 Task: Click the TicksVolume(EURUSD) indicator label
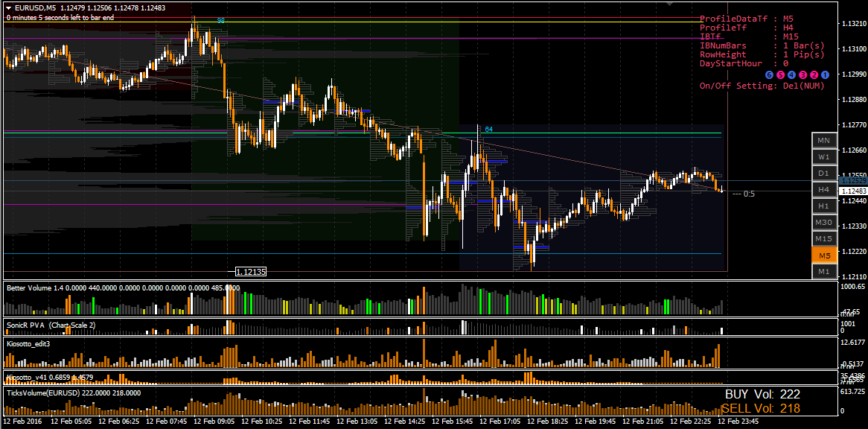click(x=73, y=393)
